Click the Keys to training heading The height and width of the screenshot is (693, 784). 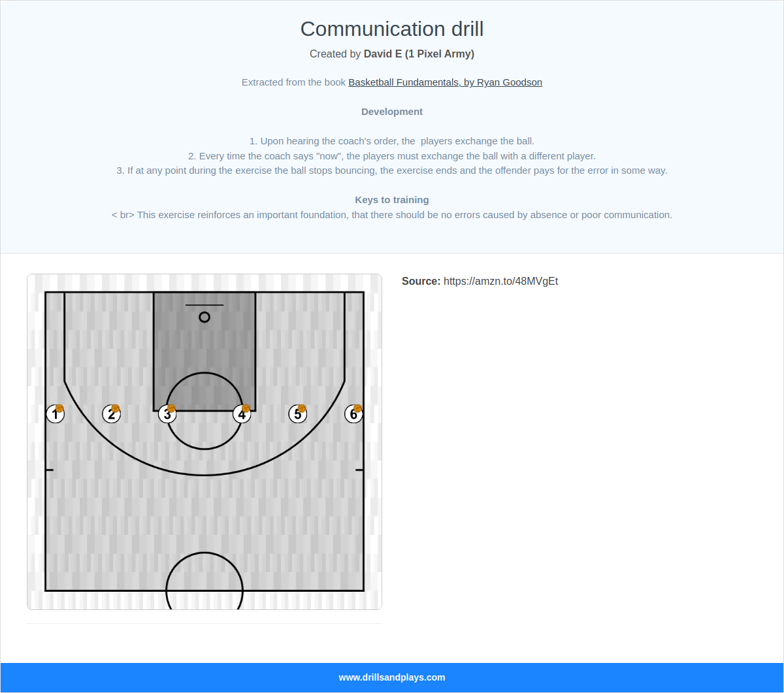click(x=392, y=200)
